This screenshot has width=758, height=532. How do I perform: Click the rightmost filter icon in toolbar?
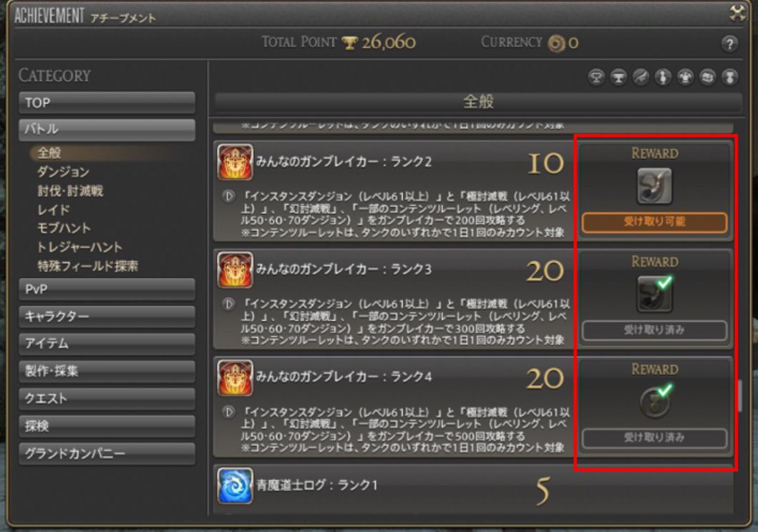click(730, 77)
